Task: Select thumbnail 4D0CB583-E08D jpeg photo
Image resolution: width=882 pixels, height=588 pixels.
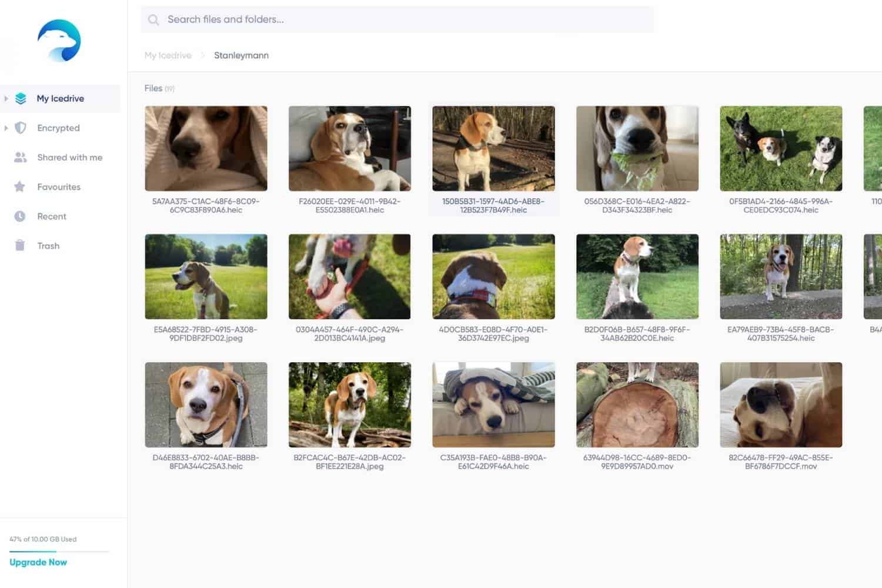Action: (x=493, y=276)
